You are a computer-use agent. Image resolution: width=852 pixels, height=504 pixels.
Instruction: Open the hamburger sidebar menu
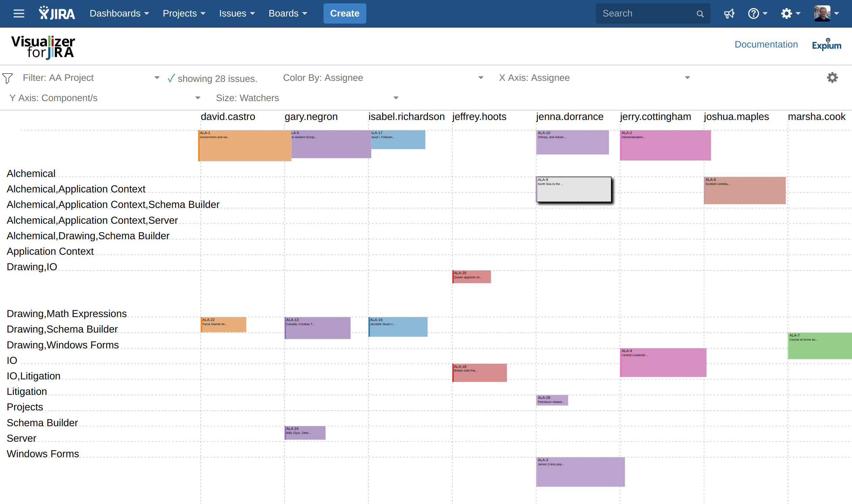(19, 13)
